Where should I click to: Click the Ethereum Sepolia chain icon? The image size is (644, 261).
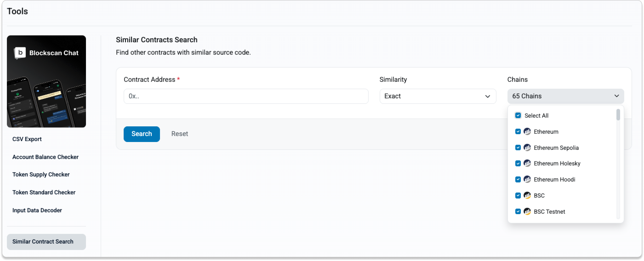pyautogui.click(x=527, y=148)
